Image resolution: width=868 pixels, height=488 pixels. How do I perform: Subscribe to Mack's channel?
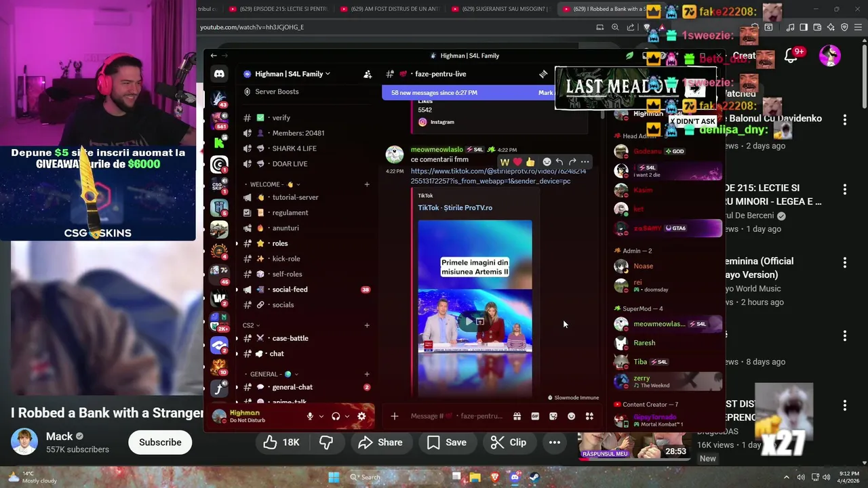(160, 443)
